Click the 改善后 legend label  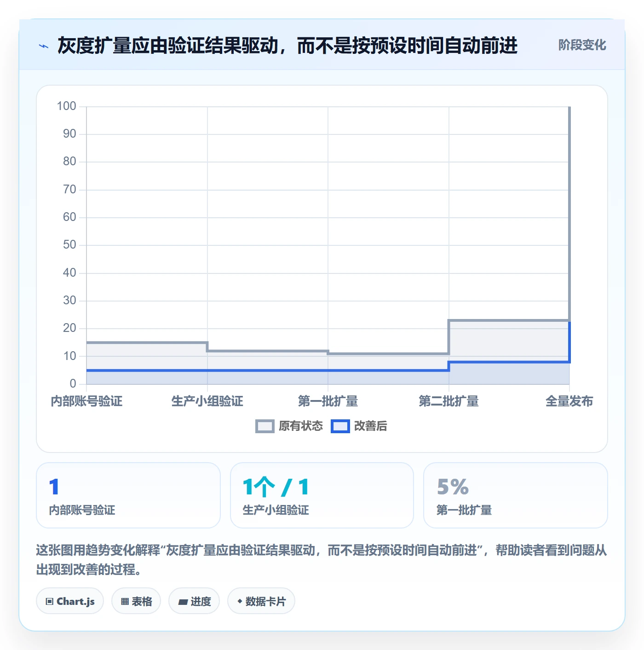(x=371, y=426)
